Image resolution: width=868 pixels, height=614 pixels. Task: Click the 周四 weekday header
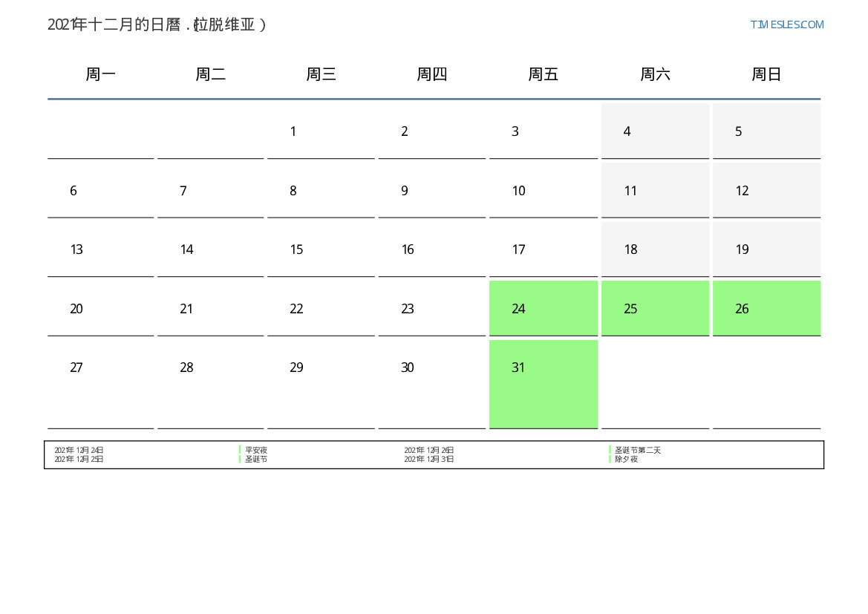432,74
